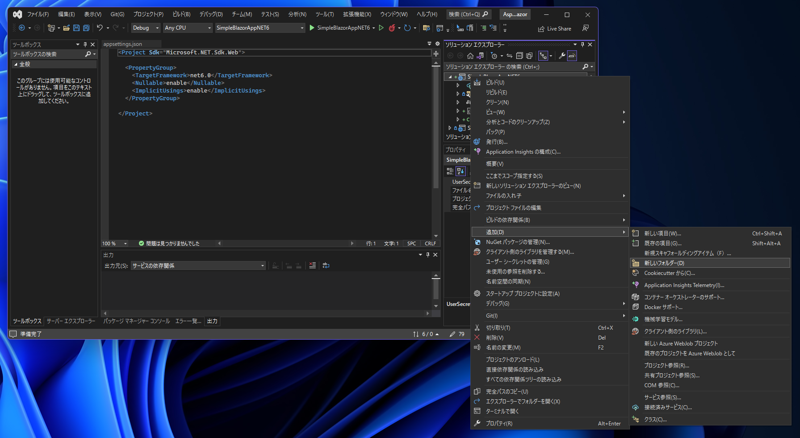Select 新しいフォルダー(D) in submenu
800x438 pixels.
(710, 263)
